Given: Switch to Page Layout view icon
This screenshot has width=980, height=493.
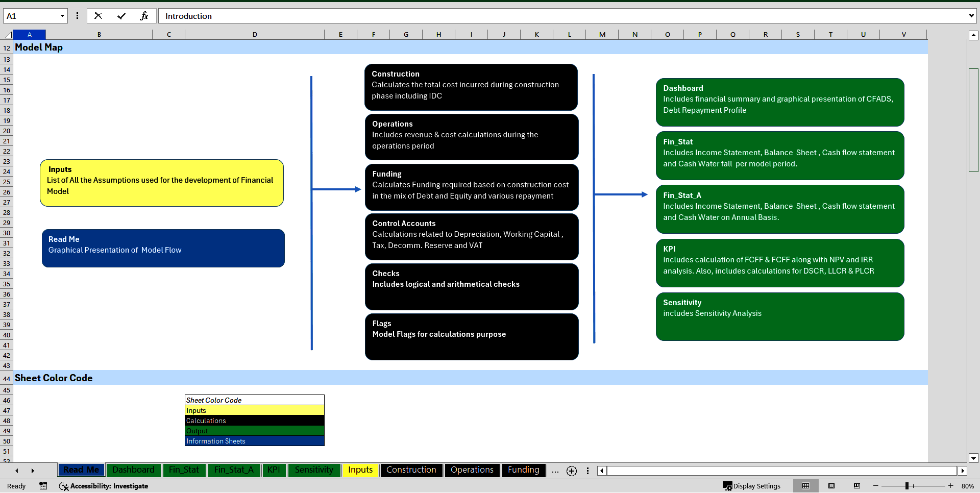Looking at the screenshot, I should click(830, 486).
